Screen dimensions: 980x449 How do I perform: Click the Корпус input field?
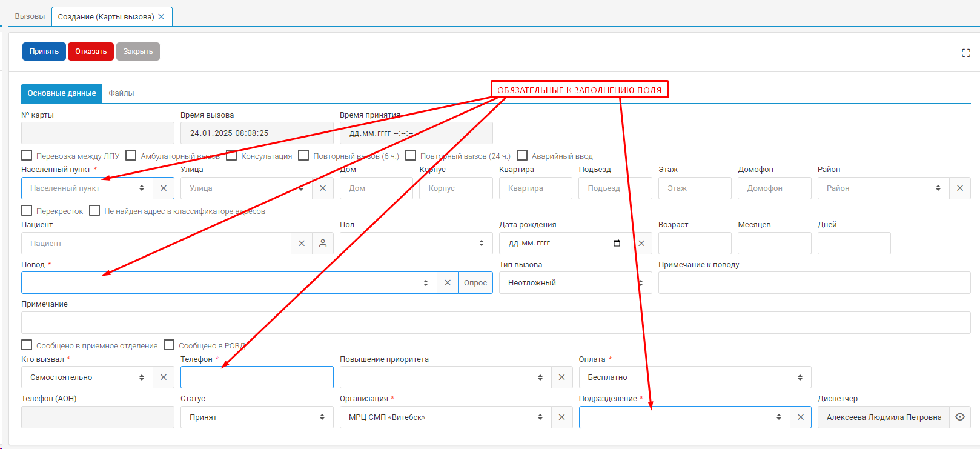click(456, 188)
